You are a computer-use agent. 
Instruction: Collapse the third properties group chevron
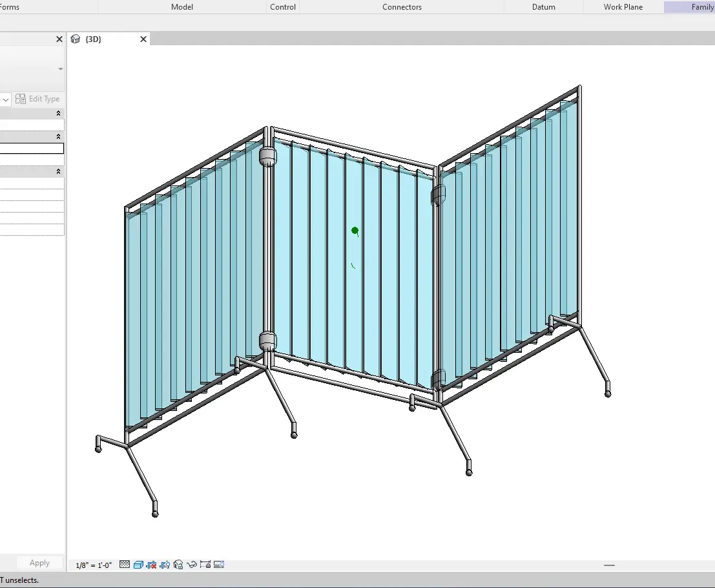59,171
